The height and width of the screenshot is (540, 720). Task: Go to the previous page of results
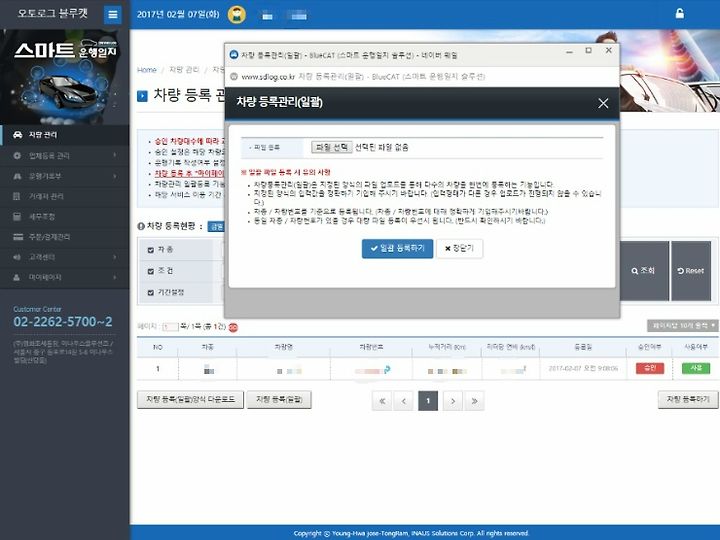click(x=404, y=401)
